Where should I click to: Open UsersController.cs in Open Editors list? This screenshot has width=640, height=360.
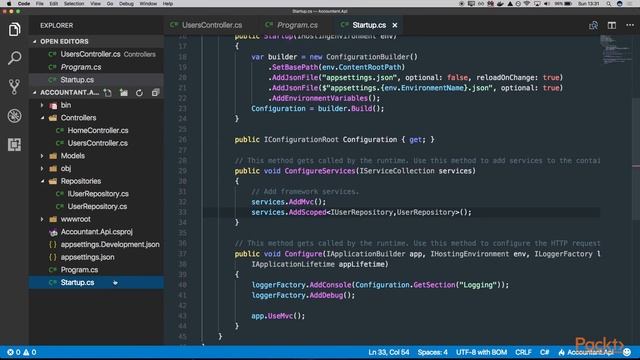[96, 54]
